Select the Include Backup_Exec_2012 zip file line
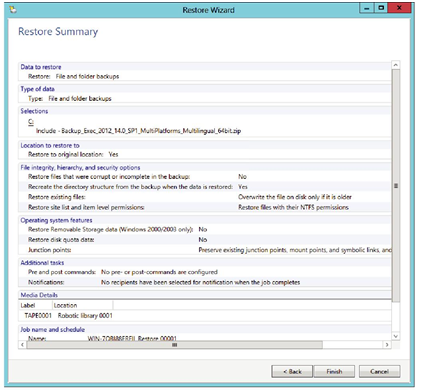This screenshot has height=390, width=423. click(138, 131)
